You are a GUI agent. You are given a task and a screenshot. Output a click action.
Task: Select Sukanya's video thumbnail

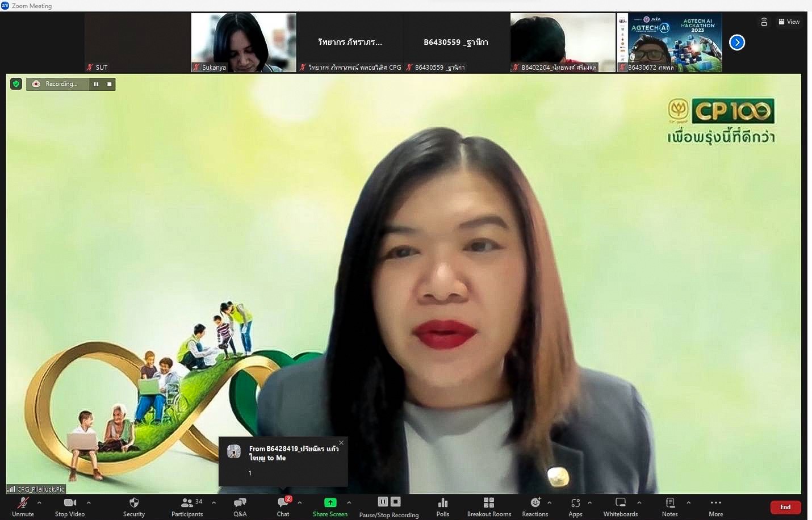244,43
